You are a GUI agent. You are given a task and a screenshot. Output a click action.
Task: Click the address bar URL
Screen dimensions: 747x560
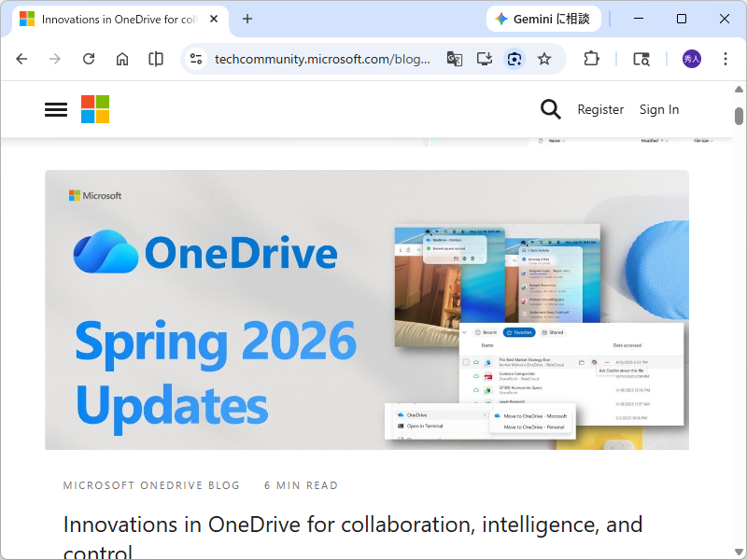tap(322, 59)
